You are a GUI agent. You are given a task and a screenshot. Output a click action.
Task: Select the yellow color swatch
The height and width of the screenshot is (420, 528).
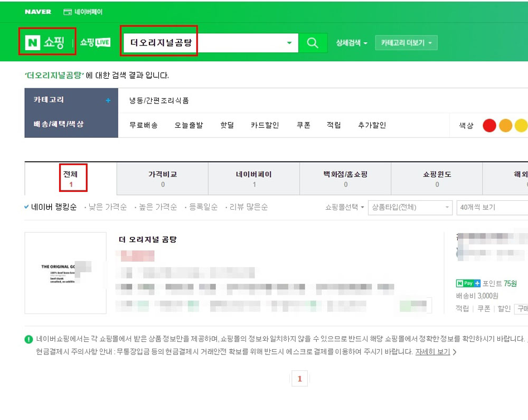coord(521,126)
